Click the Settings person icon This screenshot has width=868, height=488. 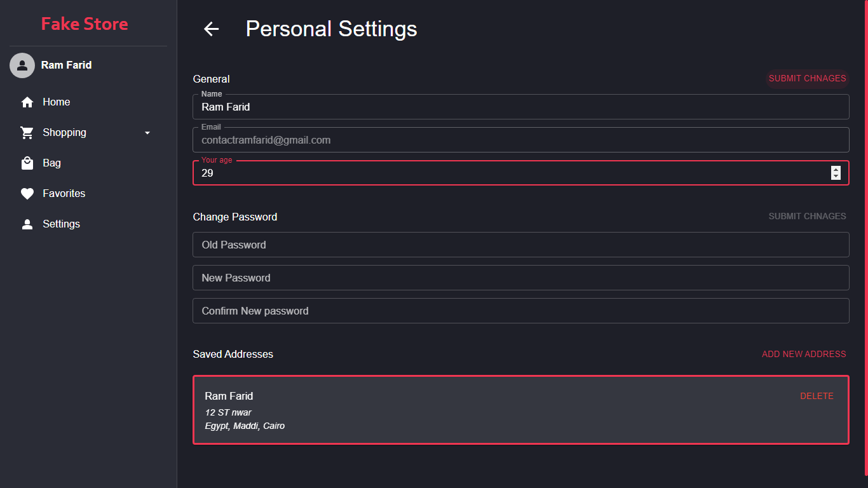click(x=27, y=224)
